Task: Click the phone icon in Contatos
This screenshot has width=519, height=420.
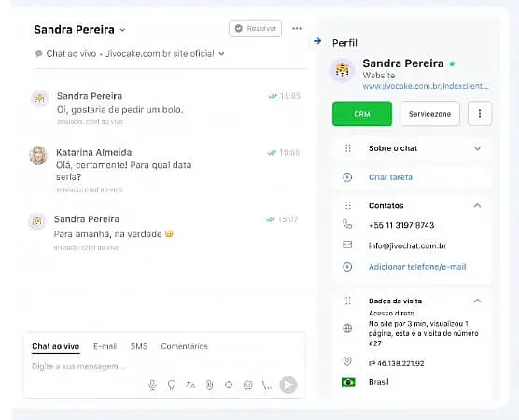Action: tap(347, 224)
